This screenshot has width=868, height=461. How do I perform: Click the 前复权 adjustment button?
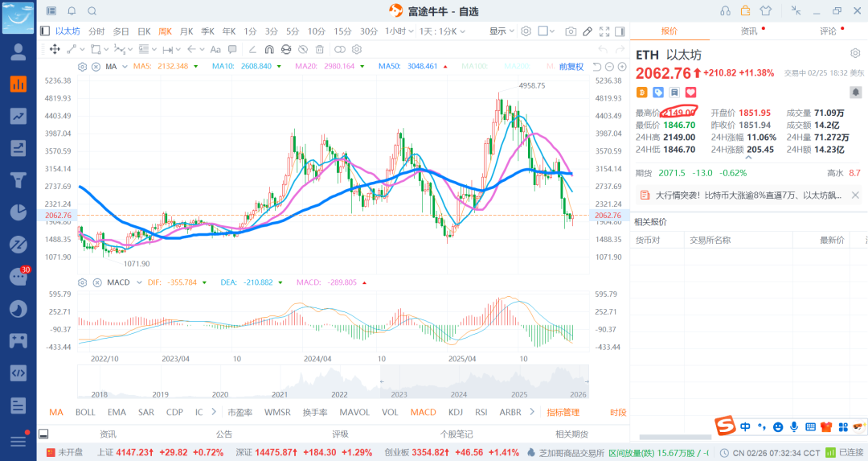pos(571,66)
